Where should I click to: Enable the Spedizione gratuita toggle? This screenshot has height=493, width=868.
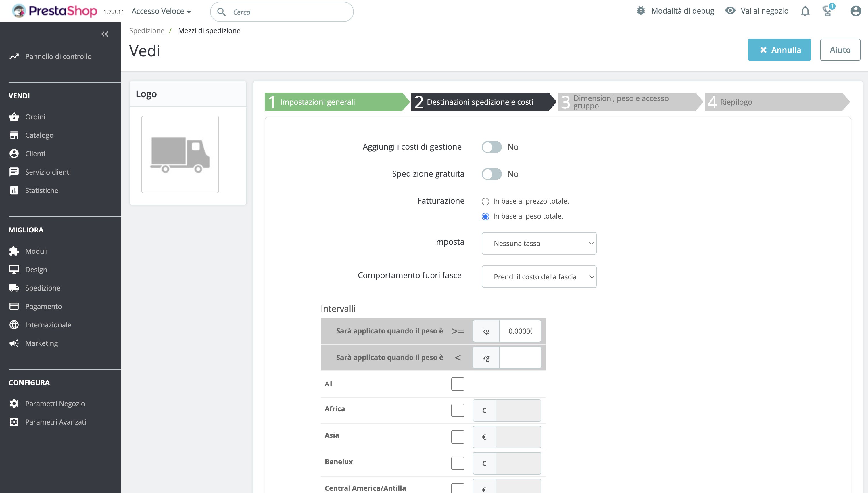pos(491,174)
